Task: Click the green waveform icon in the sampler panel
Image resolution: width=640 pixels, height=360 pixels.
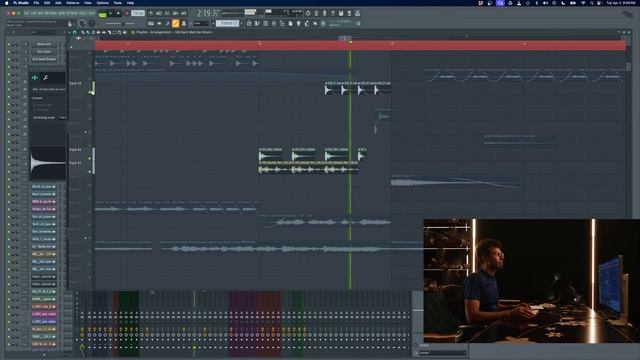Action: 35,78
